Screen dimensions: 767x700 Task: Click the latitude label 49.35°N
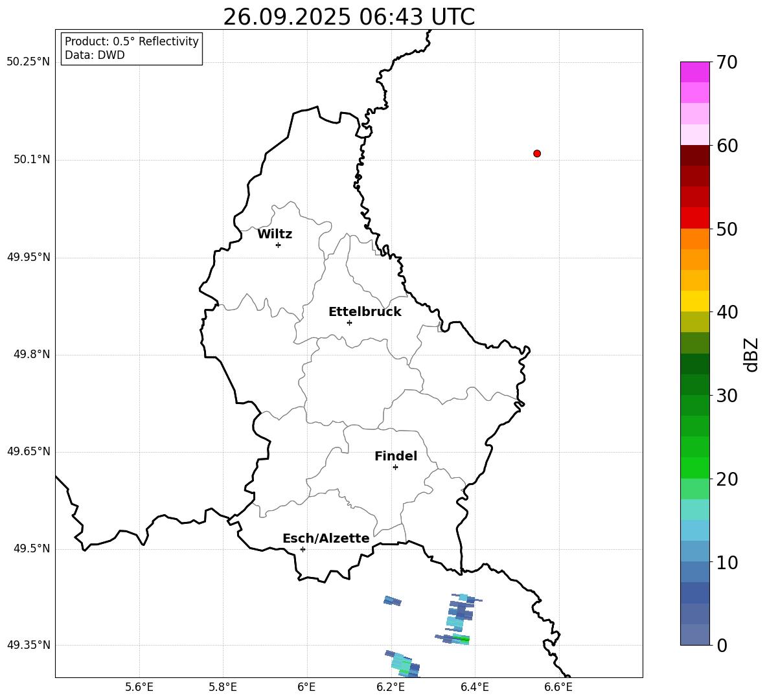coord(29,645)
